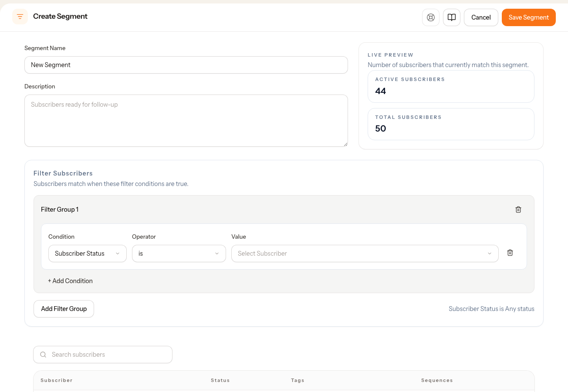Screen dimensions: 568x392
Task: Focus the Segment Name field
Action: point(186,65)
